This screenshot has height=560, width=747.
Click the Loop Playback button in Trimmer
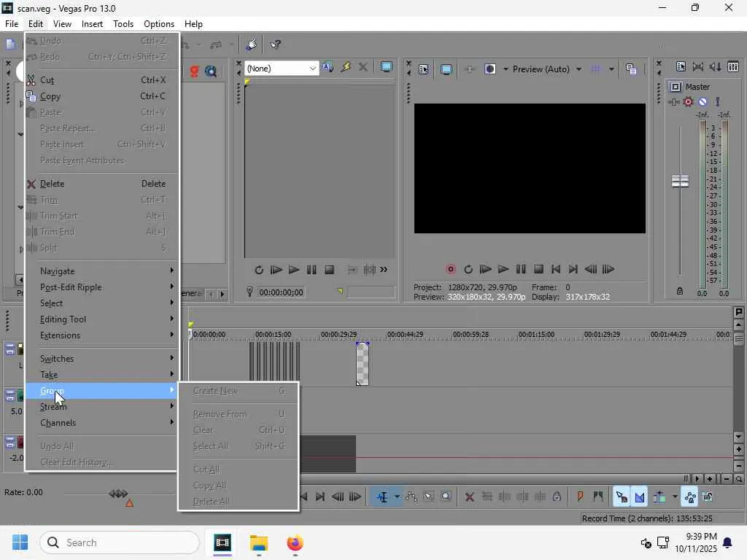(259, 270)
